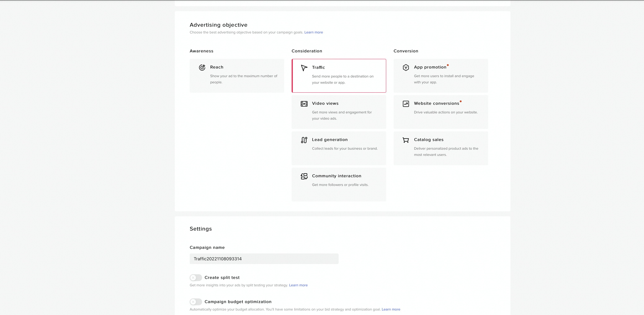Click the Community interaction icon
Image resolution: width=644 pixels, height=315 pixels.
(304, 176)
